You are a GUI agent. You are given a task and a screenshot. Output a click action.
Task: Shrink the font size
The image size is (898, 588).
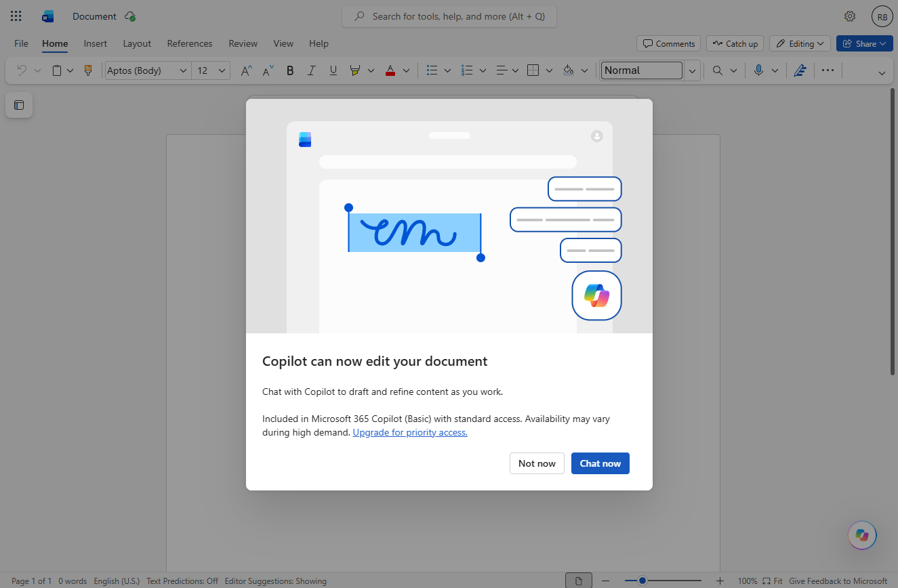pyautogui.click(x=268, y=70)
